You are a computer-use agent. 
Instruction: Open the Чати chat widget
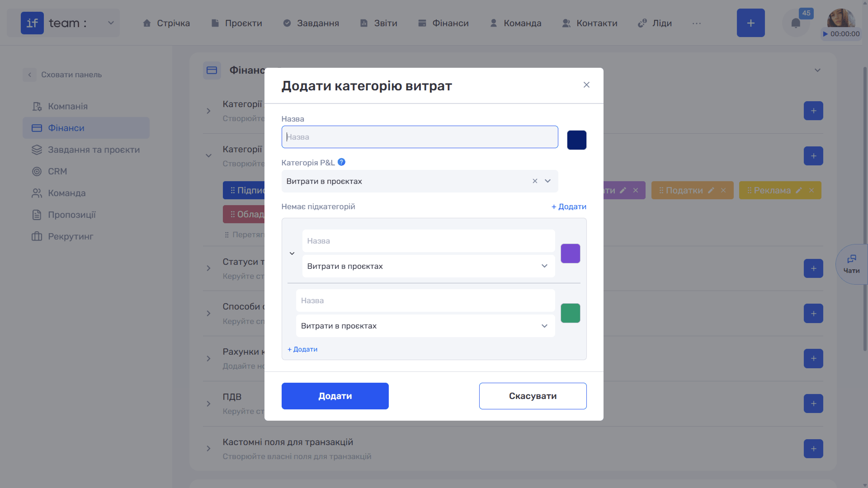851,264
